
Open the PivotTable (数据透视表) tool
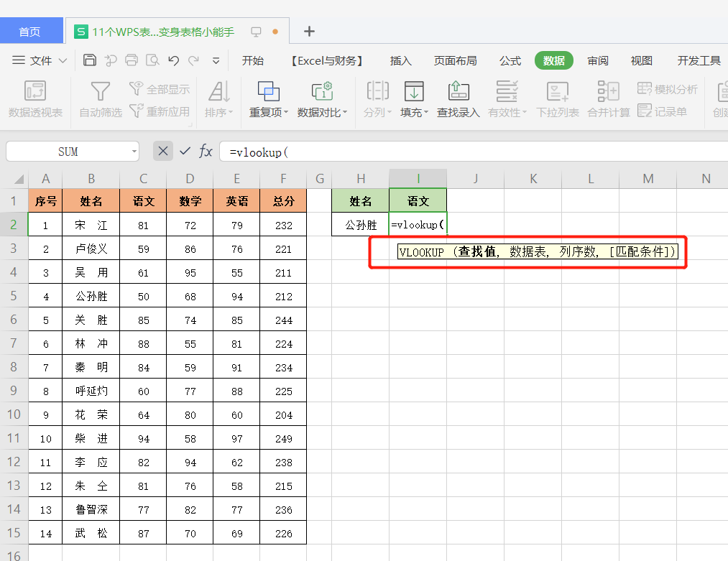(35, 99)
